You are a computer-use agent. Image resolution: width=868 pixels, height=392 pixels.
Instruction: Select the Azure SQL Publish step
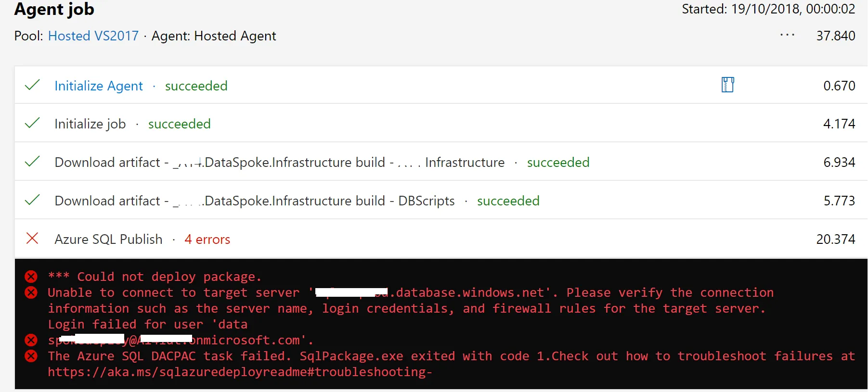(108, 240)
